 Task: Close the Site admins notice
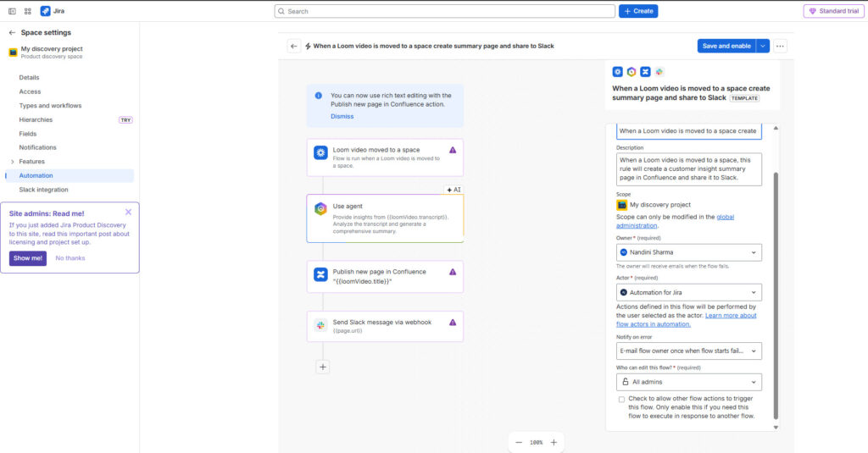(x=129, y=213)
